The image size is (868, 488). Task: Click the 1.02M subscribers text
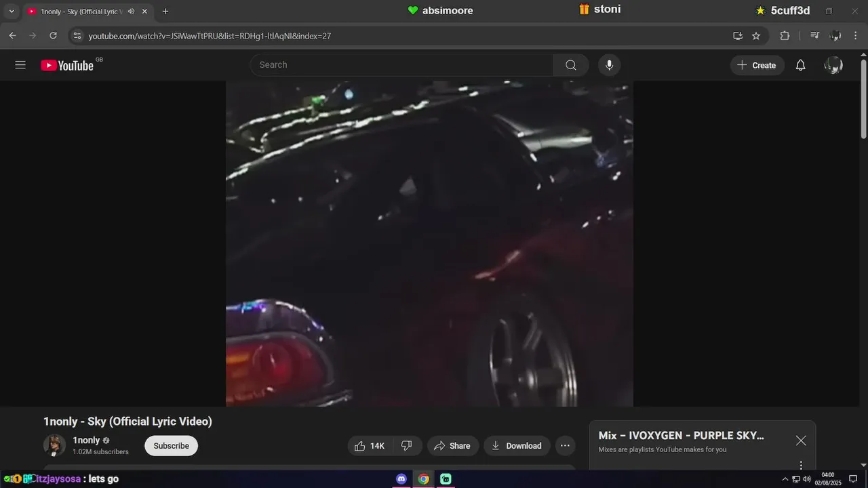(100, 451)
